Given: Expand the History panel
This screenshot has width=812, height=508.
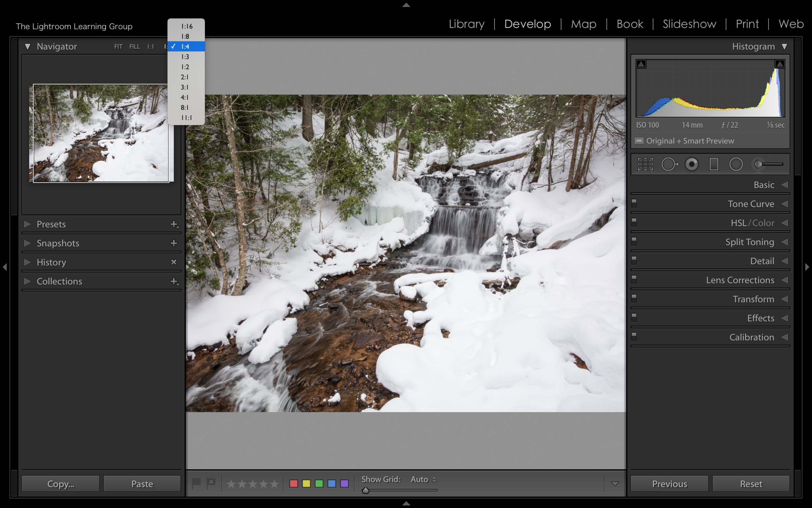Looking at the screenshot, I should coord(27,262).
